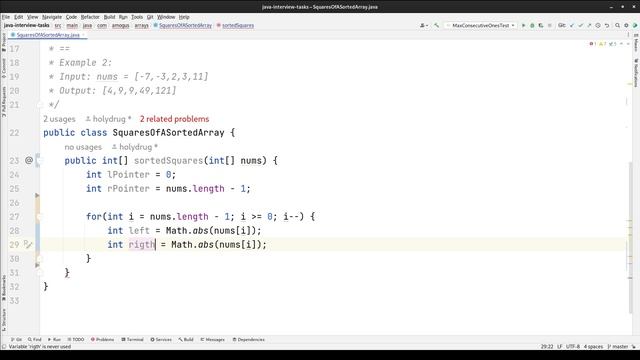Viewport: 640px width, 360px height.
Task: Open the Code menu
Action: pos(71,17)
